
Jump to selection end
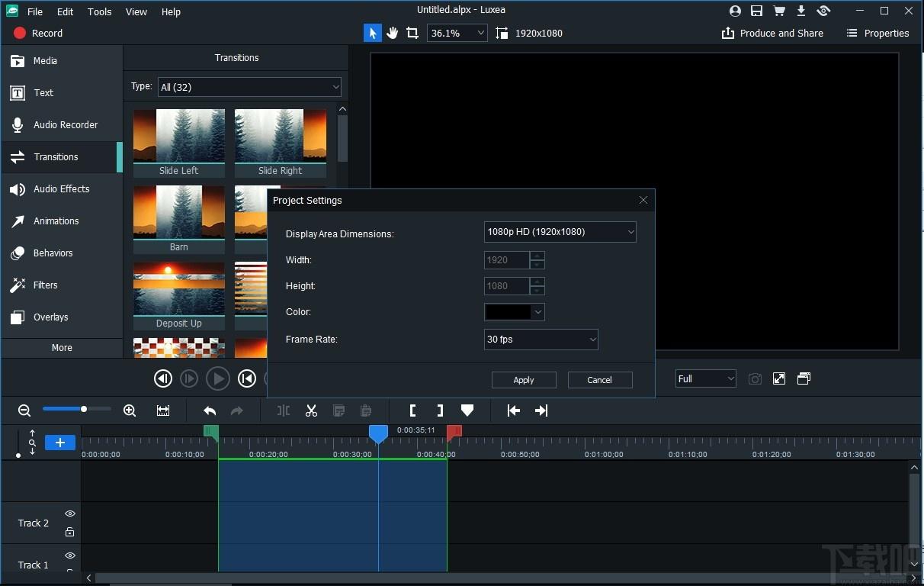541,411
